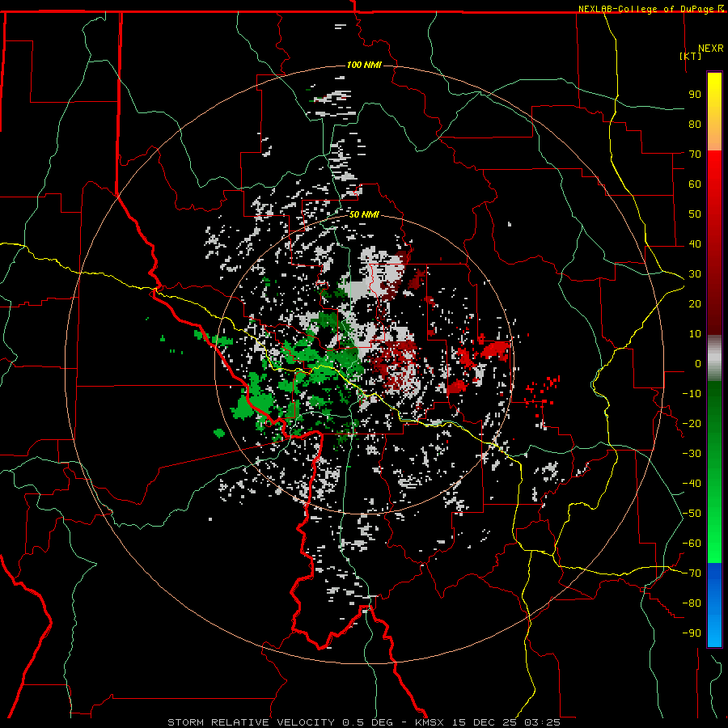Click the STORM RELATIVE VELOCITY footer text
This screenshot has height=728, width=728.
(x=252, y=722)
